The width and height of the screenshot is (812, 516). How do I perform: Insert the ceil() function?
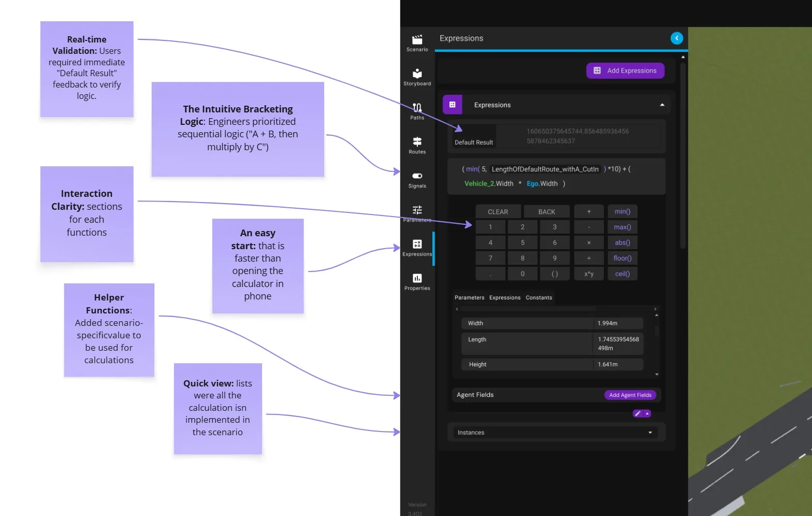(x=622, y=274)
